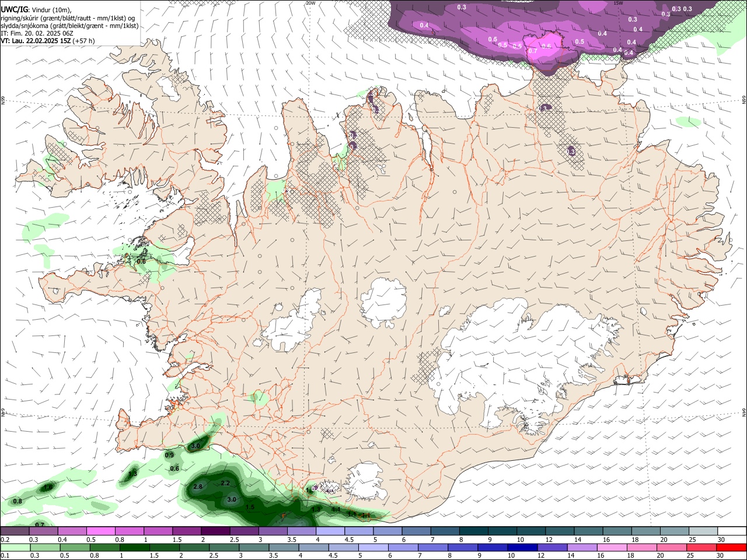
Task: Click the 'IT: Fim. 20. 02. 2025 06Z' line
Action: click(x=36, y=33)
